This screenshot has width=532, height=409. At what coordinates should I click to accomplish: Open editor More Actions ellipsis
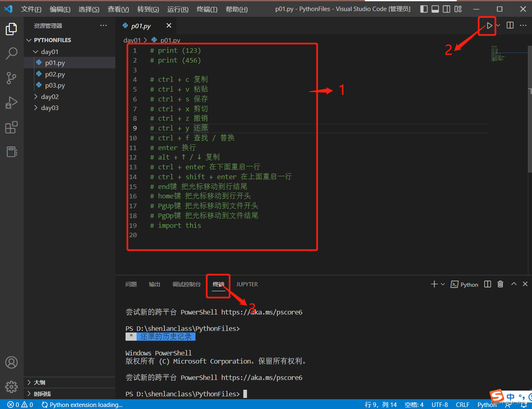click(x=523, y=25)
